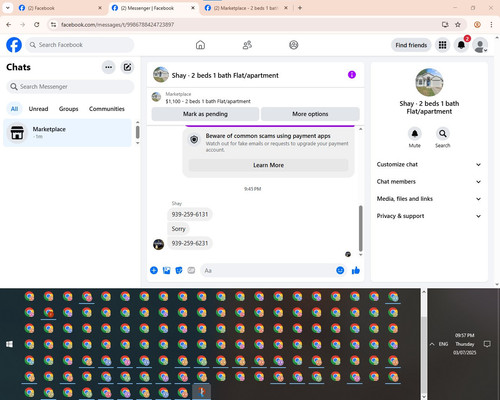Bookmark this page star icon

[x=458, y=25]
